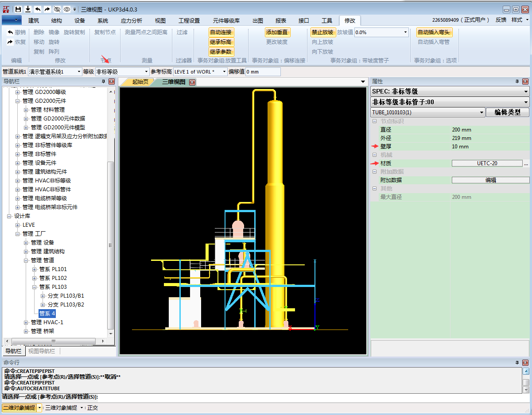Viewport: 532px width, 415px height.
Task: Click the undo arrow in quick access toolbar
Action: [38, 9]
